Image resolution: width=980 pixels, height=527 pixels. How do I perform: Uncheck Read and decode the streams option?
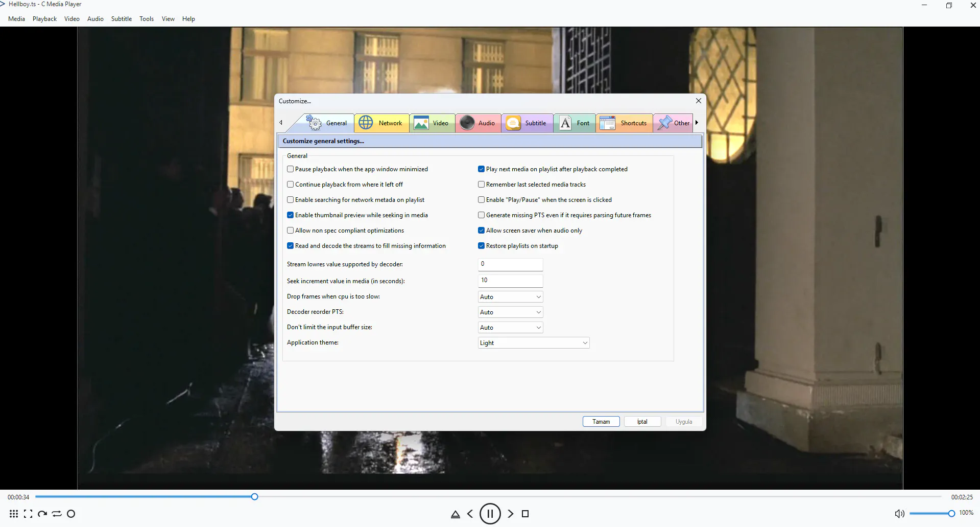coord(290,246)
